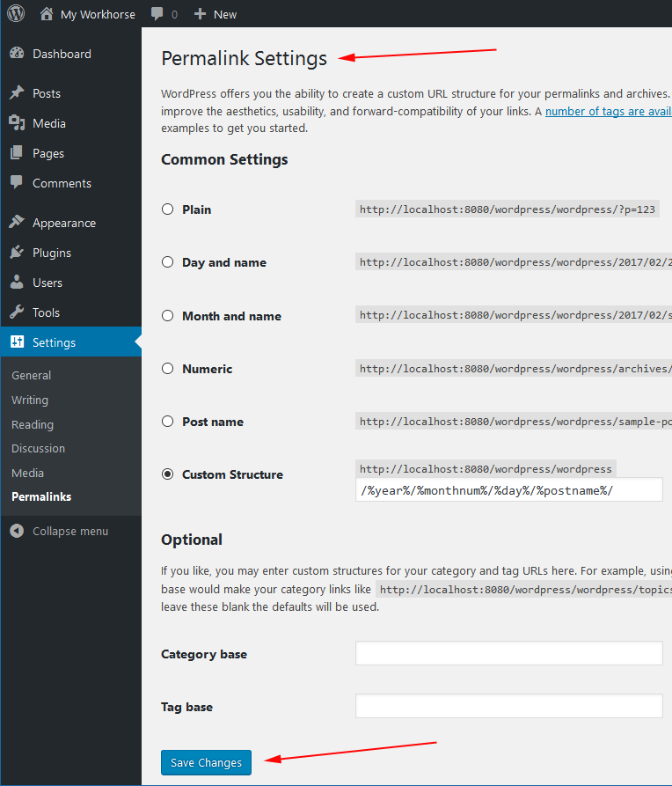Click the Comments bubble icon in sidebar

[17, 182]
